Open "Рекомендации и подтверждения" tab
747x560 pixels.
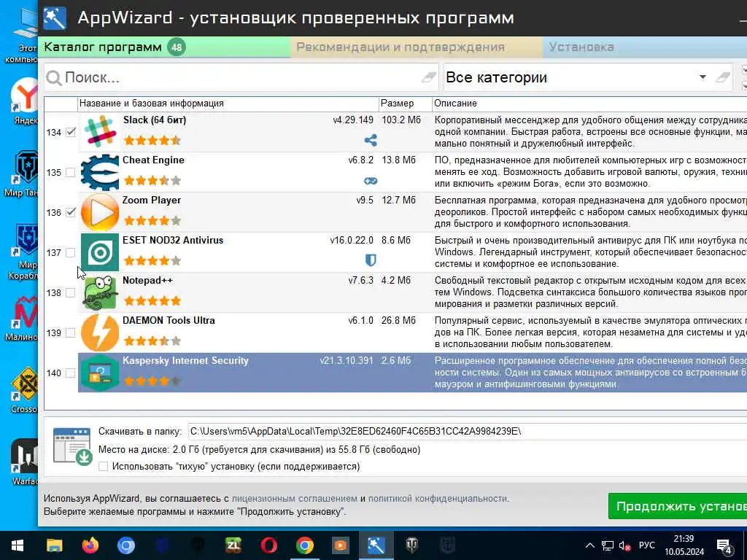416,47
